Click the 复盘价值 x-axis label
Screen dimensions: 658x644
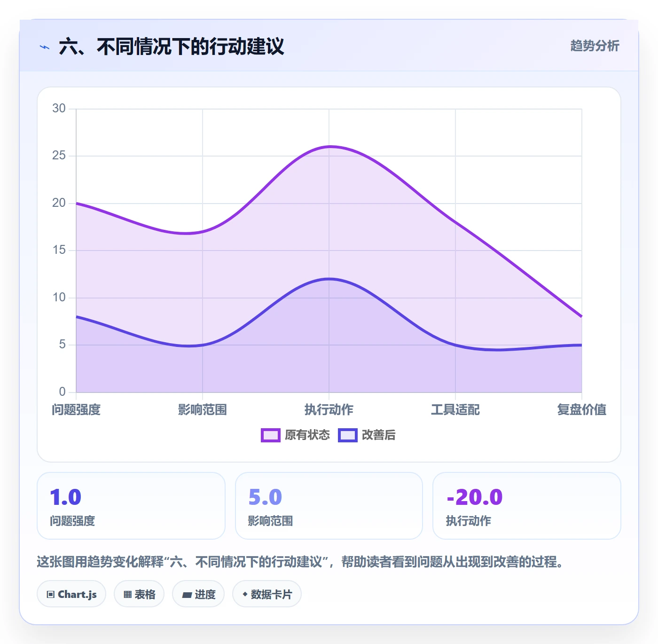click(582, 410)
